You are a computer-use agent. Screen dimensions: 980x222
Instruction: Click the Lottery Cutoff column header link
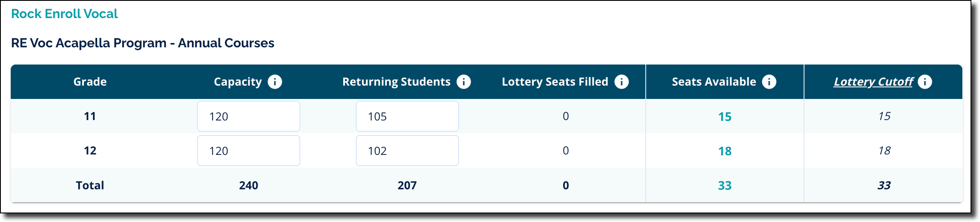pyautogui.click(x=873, y=82)
